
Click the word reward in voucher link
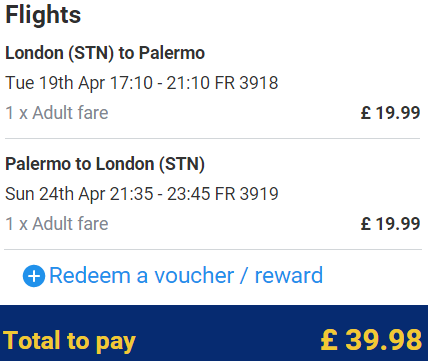tap(289, 276)
